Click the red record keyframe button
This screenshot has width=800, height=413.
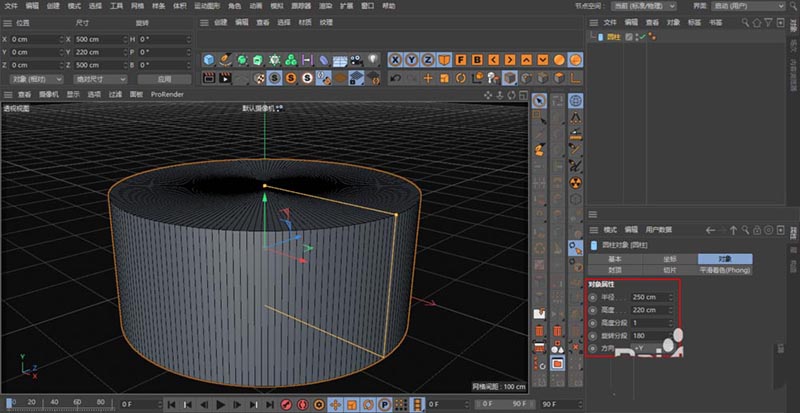point(284,404)
